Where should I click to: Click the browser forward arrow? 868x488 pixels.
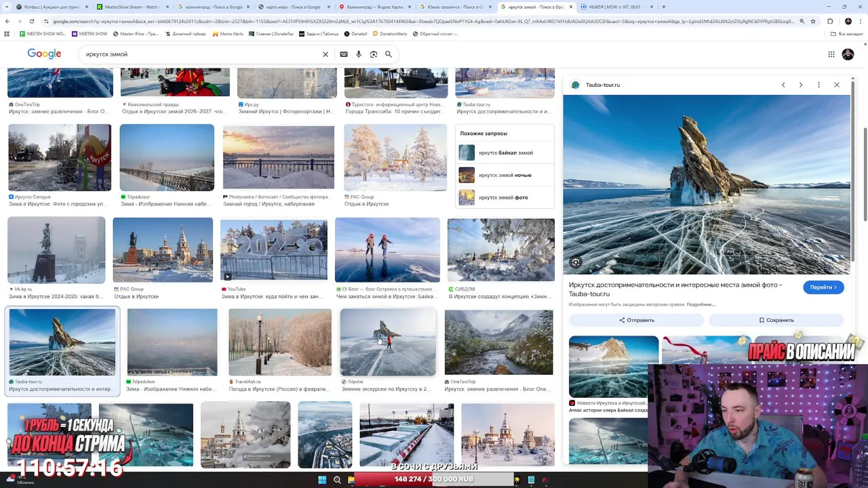(x=20, y=21)
